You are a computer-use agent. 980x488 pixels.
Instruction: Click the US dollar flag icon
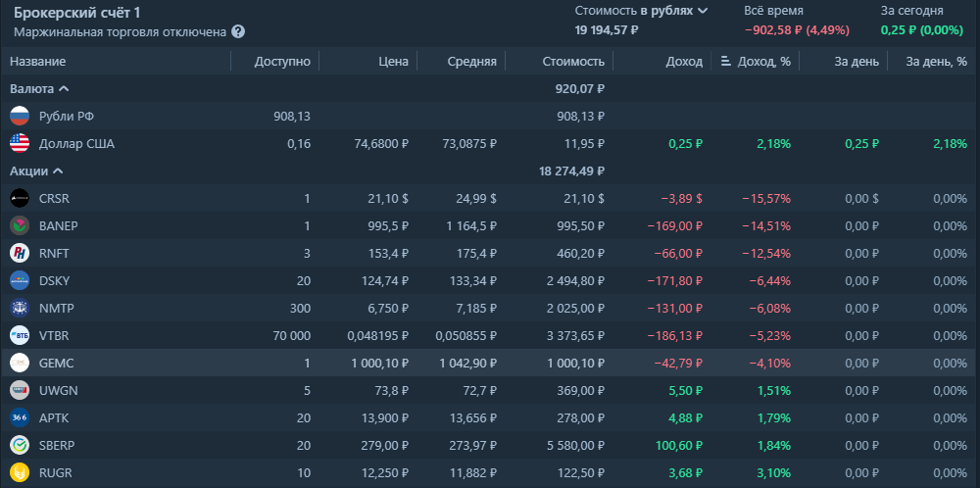tap(20, 144)
